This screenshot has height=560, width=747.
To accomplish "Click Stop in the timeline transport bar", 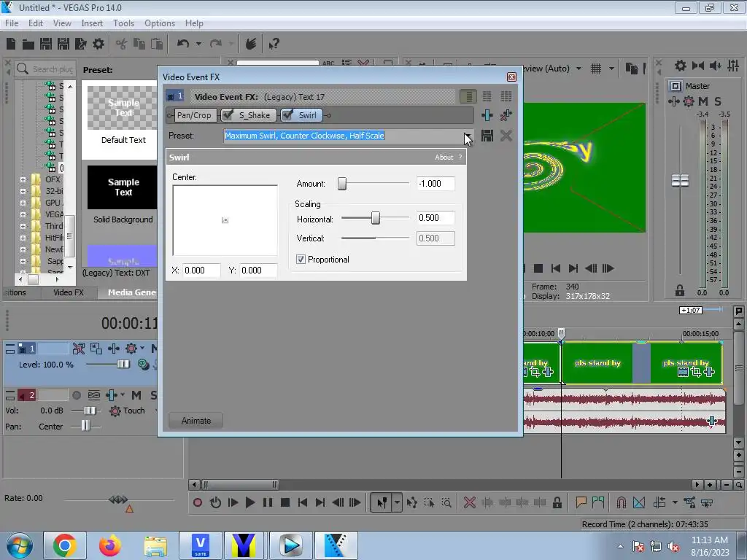I will [285, 502].
